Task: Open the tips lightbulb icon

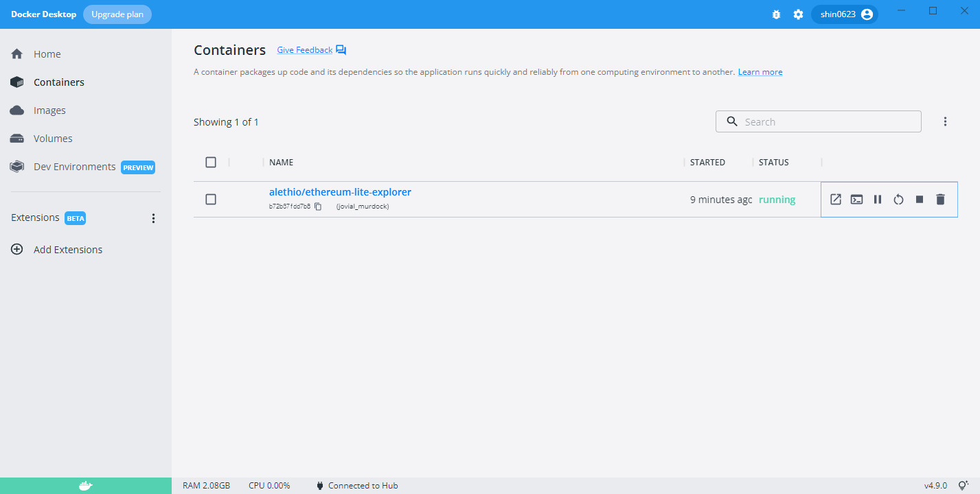Action: (x=963, y=486)
